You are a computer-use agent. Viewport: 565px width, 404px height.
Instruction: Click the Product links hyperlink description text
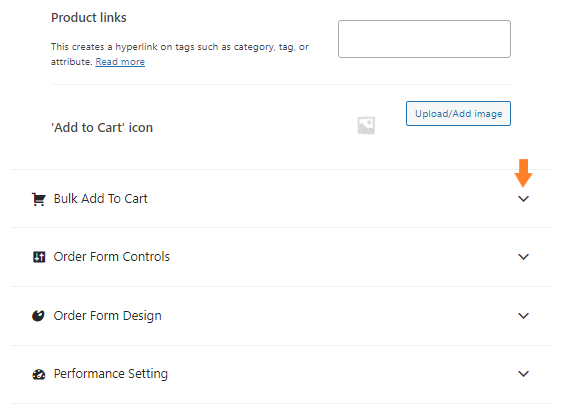pyautogui.click(x=179, y=54)
